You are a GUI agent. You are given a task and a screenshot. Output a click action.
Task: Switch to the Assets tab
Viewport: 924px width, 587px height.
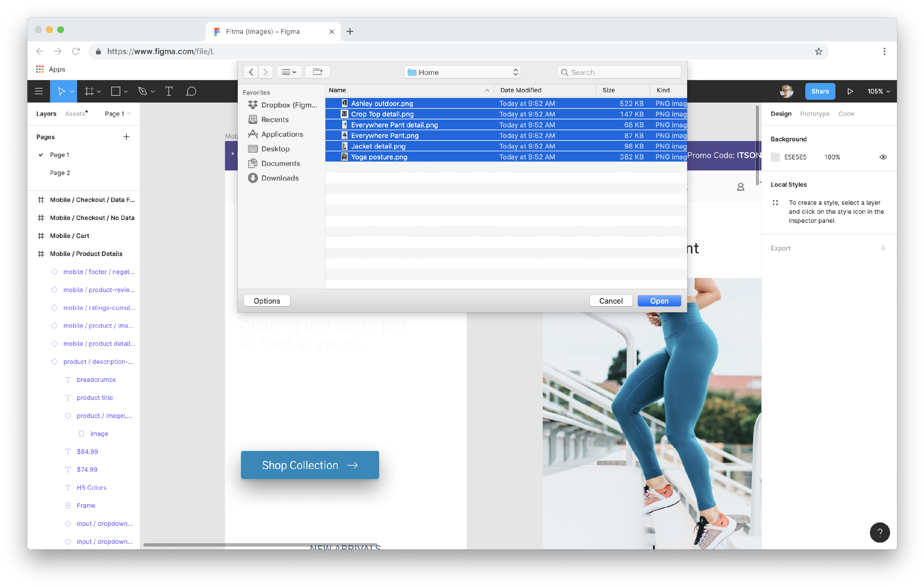[75, 113]
